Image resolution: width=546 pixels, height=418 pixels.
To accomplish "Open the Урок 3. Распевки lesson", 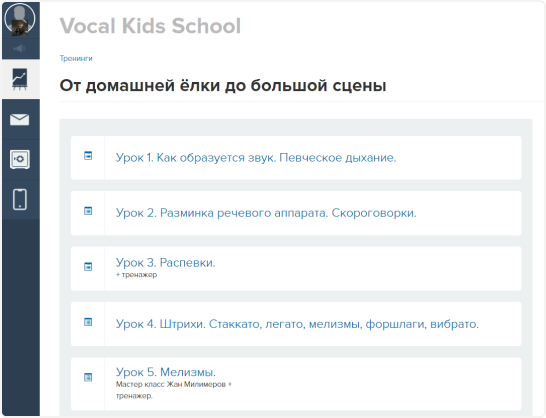I will click(x=165, y=263).
